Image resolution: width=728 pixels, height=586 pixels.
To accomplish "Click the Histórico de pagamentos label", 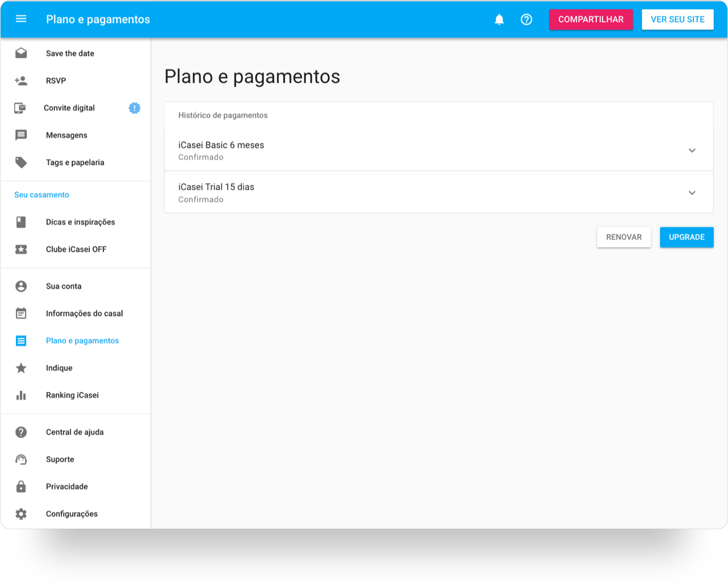I will (x=223, y=115).
